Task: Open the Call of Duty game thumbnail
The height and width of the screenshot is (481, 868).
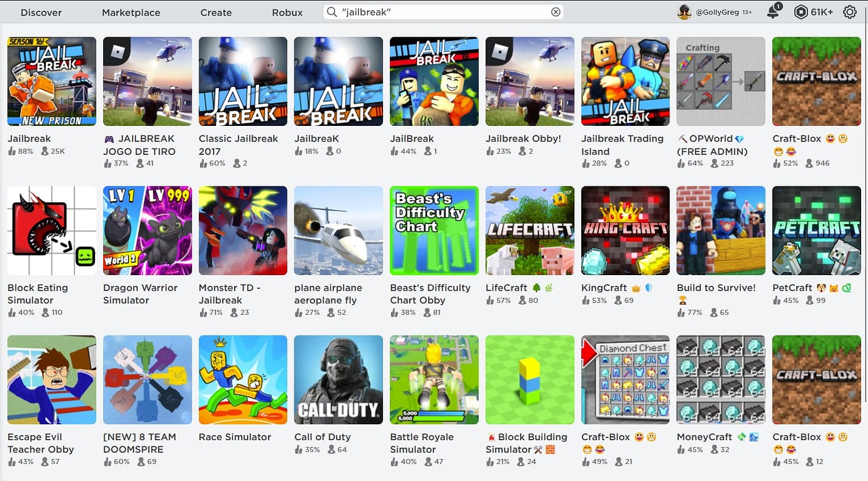Action: 338,380
